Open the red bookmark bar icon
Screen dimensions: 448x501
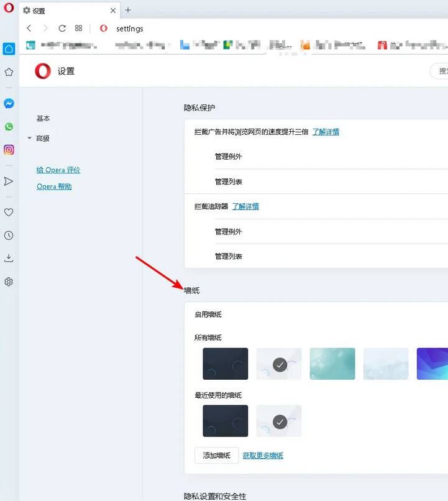point(382,45)
